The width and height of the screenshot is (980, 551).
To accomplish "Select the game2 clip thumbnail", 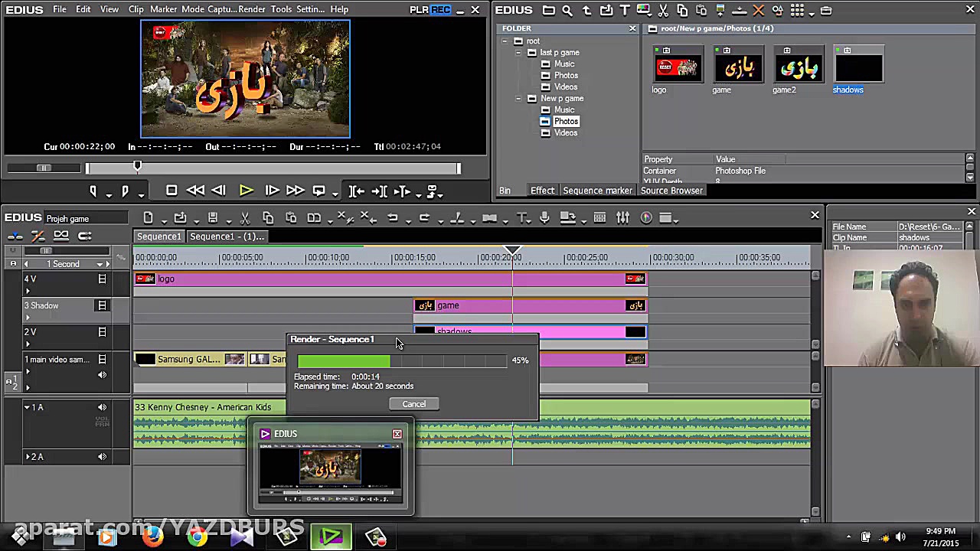I will 798,67.
